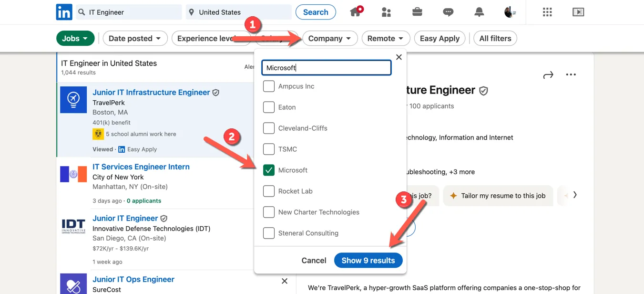644x294 pixels.
Task: Open Junior IT Engineer listing
Action: click(125, 218)
